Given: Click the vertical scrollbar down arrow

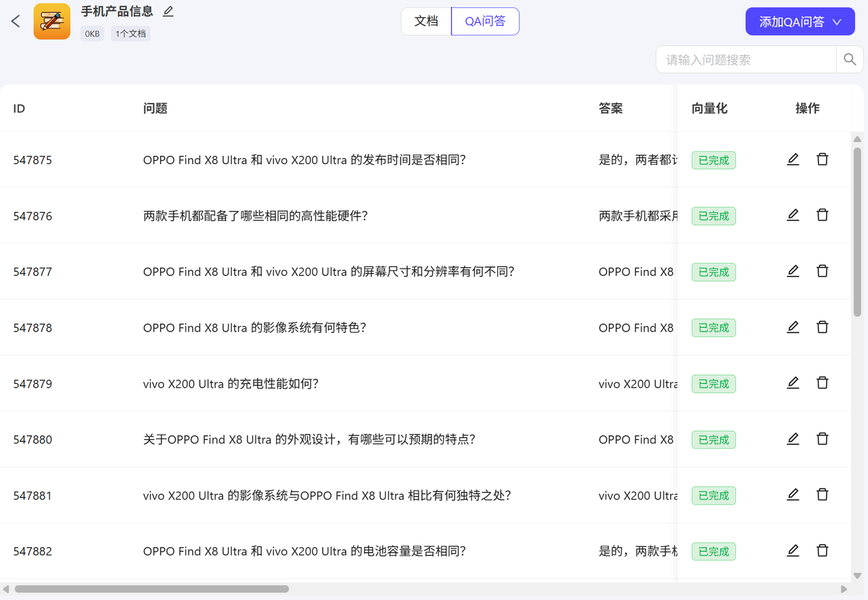Looking at the screenshot, I should click(x=857, y=576).
